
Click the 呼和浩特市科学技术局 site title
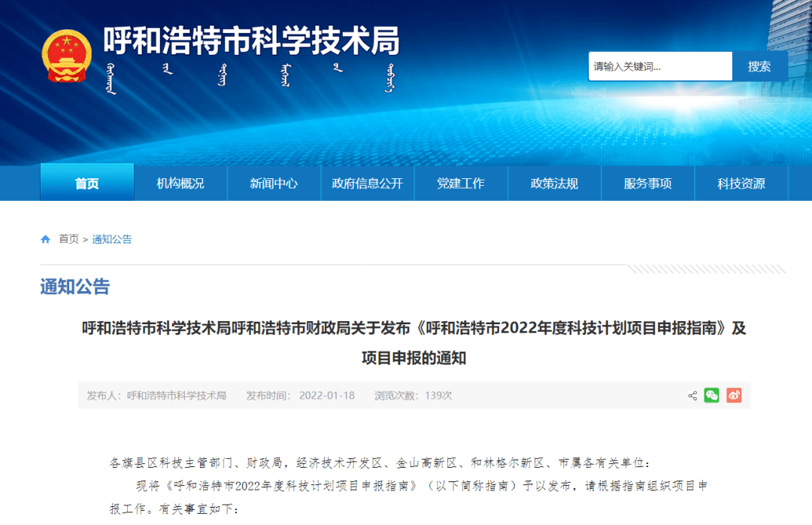251,41
